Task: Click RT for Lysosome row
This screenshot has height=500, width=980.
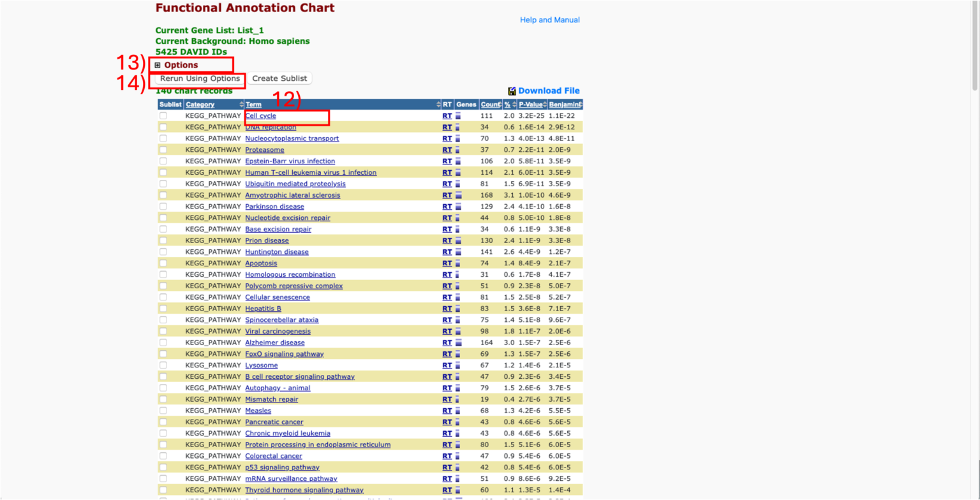Action: pyautogui.click(x=447, y=365)
